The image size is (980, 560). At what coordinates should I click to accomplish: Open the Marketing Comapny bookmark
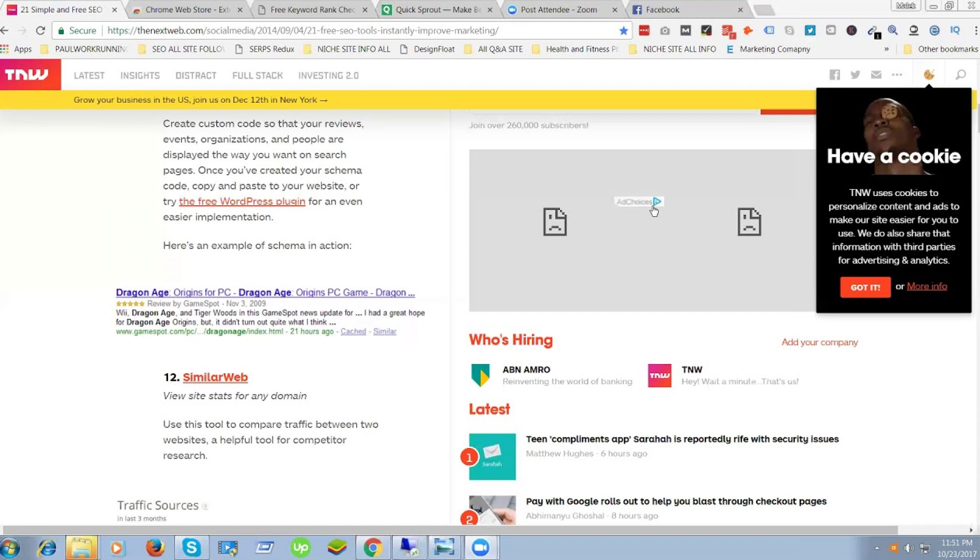pyautogui.click(x=768, y=49)
